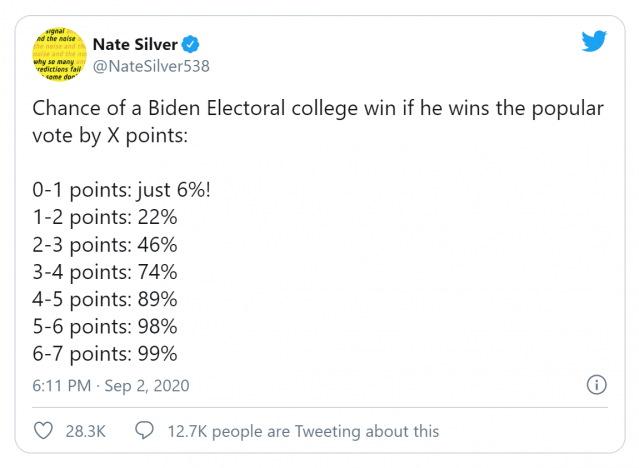Open Nate Silver's profile picture
Image resolution: width=639 pixels, height=468 pixels.
(x=59, y=54)
